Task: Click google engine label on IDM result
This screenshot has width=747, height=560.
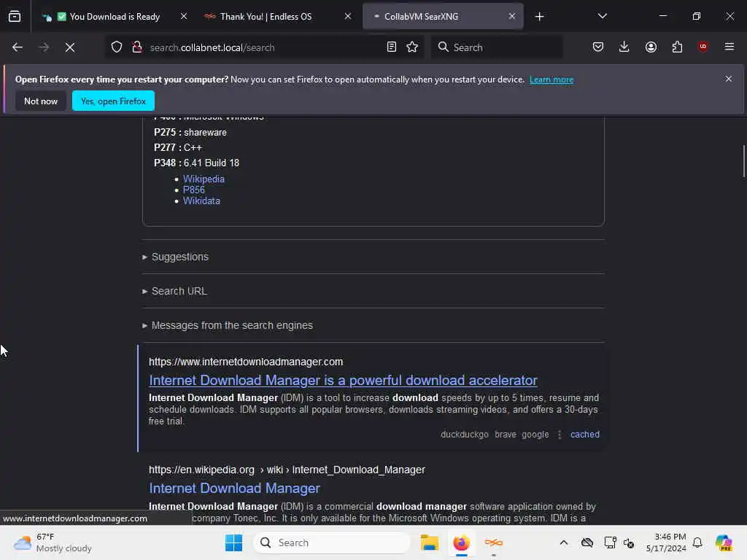Action: tap(535, 435)
